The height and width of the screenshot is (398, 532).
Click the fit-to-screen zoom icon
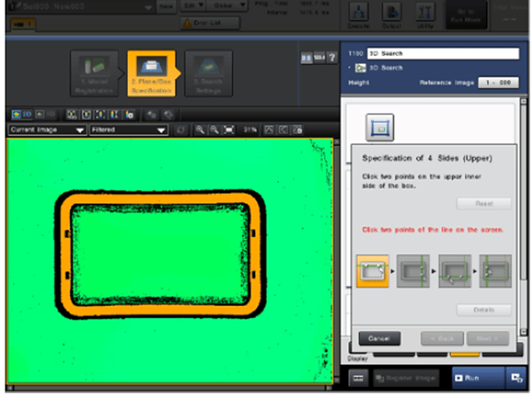[227, 129]
